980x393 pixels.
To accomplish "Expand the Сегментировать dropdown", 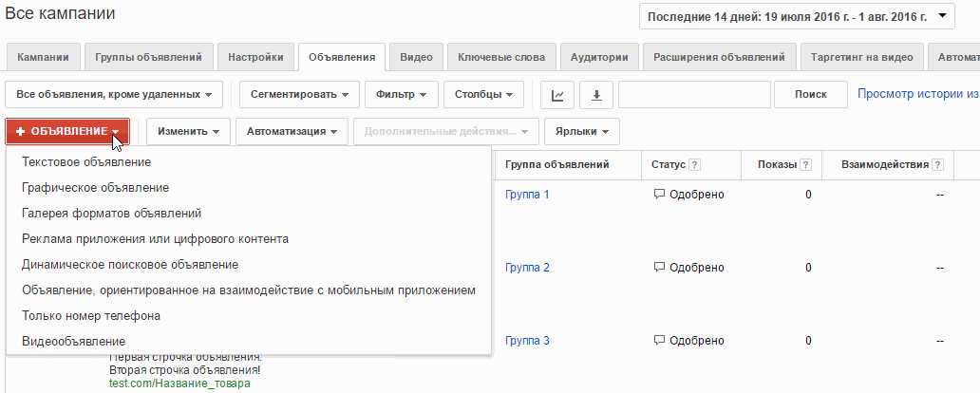I will click(x=299, y=94).
